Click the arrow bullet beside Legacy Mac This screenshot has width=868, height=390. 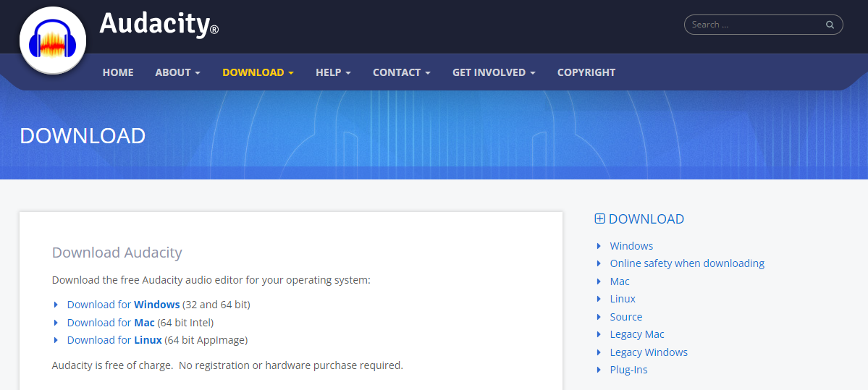599,334
